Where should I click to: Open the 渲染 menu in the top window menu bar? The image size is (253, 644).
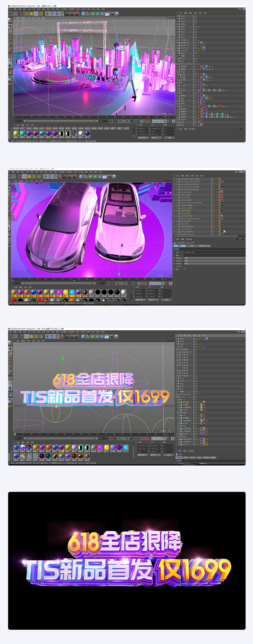click(53, 9)
